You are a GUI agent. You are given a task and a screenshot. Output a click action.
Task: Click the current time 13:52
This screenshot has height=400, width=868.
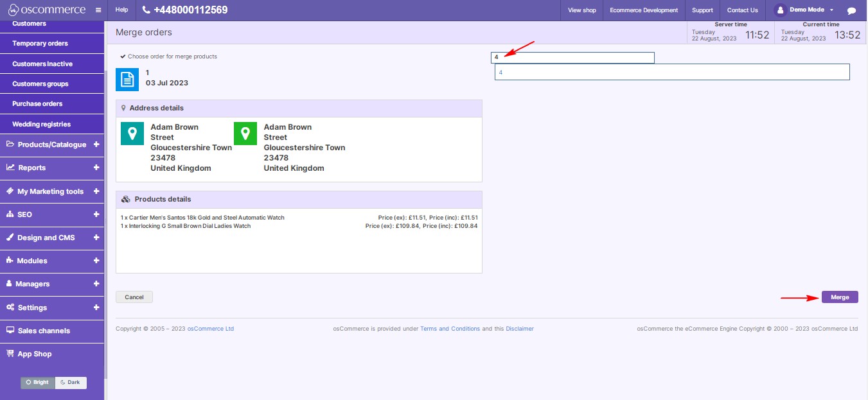pyautogui.click(x=848, y=35)
